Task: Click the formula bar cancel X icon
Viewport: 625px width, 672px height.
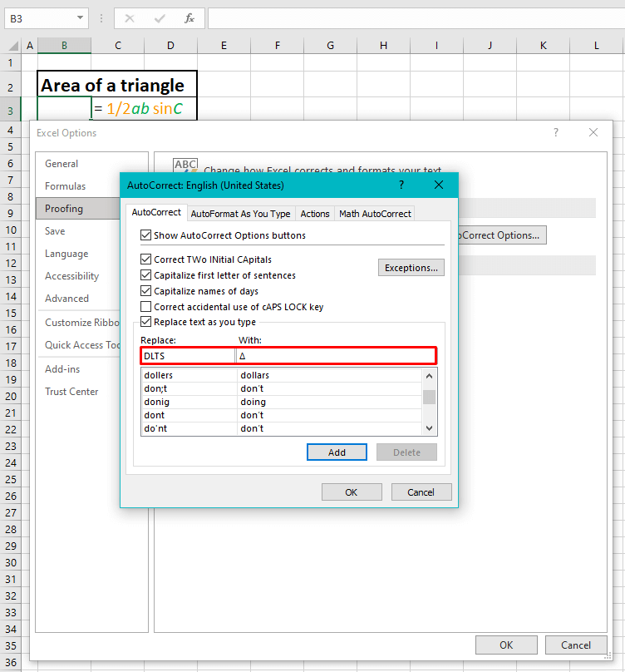Action: [x=130, y=18]
